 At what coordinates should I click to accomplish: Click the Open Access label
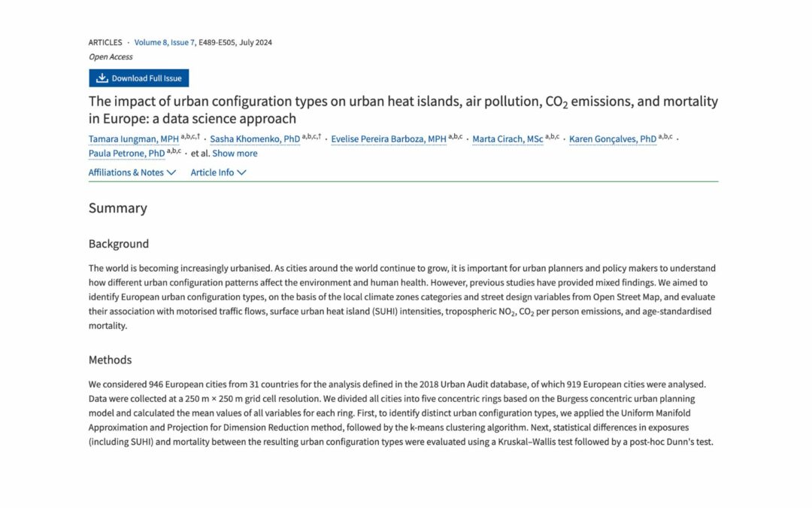[x=111, y=57]
